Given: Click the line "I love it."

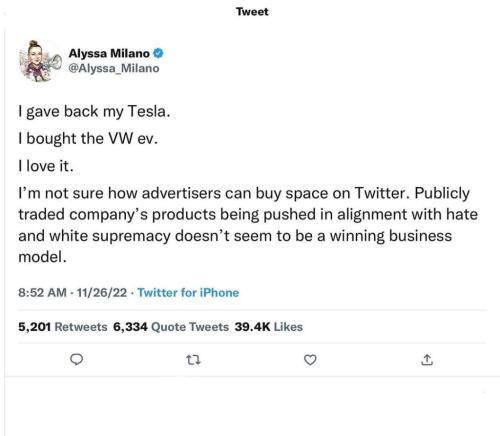Looking at the screenshot, I should 46,166.
